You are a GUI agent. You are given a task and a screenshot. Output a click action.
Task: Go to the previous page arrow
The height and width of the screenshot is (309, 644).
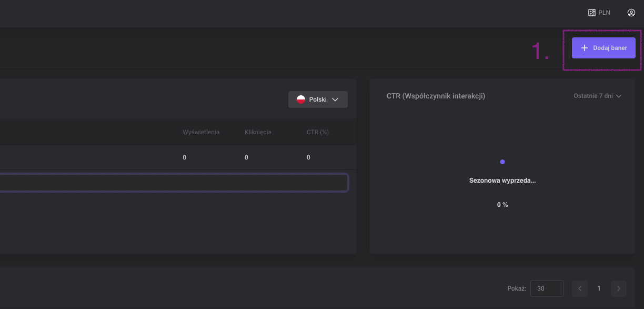pos(580,288)
